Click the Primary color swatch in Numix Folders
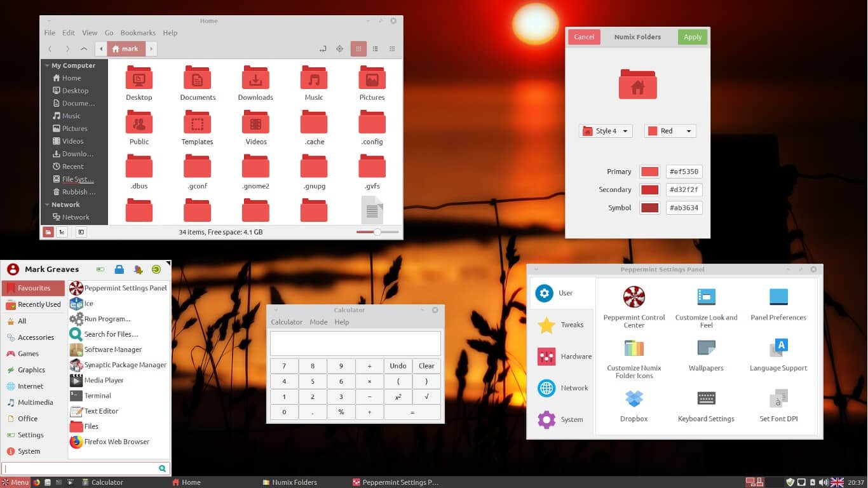The image size is (868, 488). point(649,171)
